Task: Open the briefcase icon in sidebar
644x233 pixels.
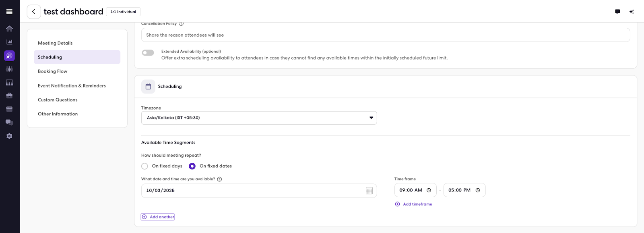Action: click(9, 96)
